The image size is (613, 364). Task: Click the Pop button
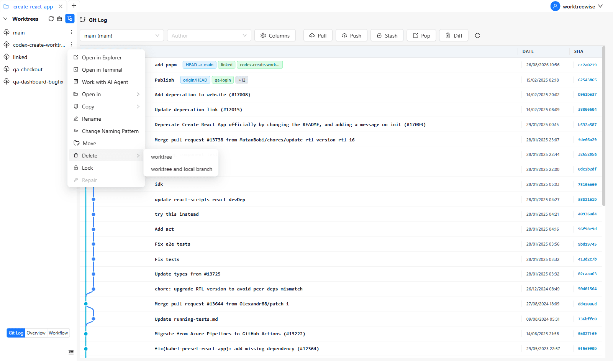pyautogui.click(x=421, y=36)
